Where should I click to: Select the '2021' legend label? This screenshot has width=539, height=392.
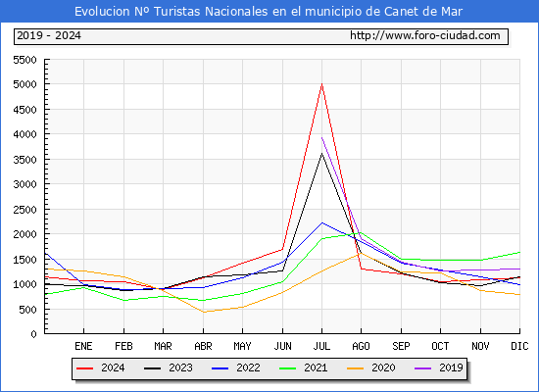[x=316, y=367]
